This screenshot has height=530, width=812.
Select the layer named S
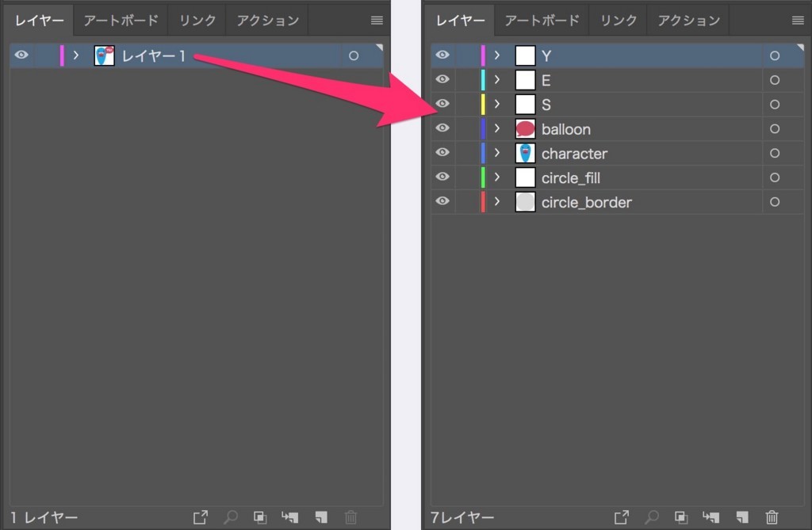pyautogui.click(x=546, y=105)
